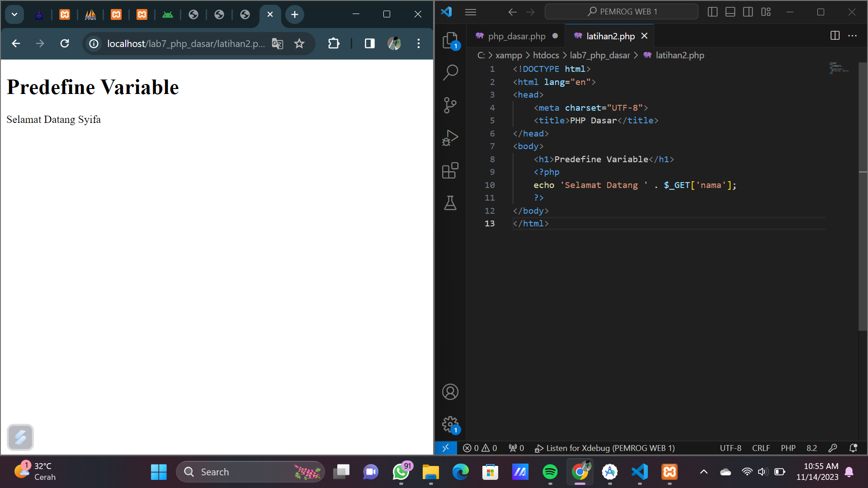Open the Testing view in VS Code
Screen dimensions: 868x488
pos(450,203)
